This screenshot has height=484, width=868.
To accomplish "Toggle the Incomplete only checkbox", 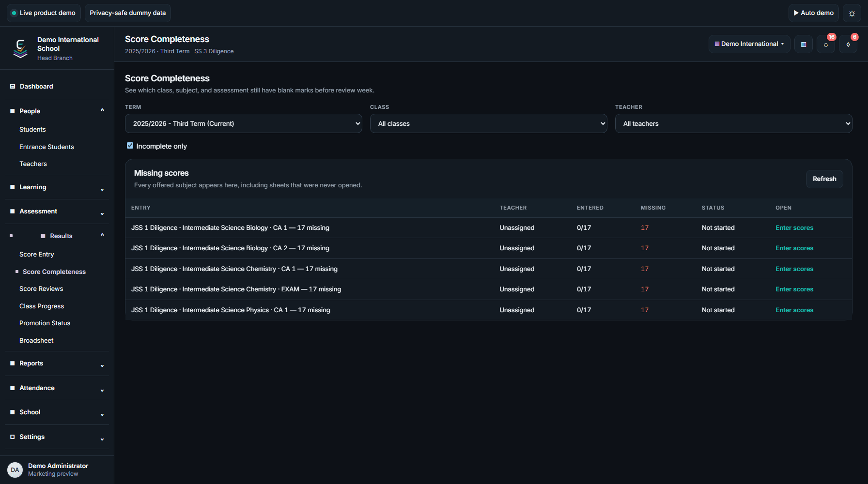I will pos(130,146).
